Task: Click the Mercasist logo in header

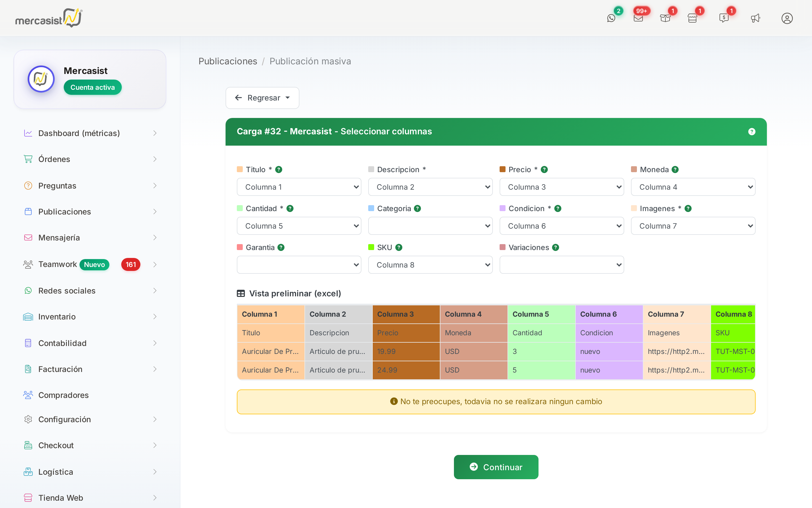Action: (49, 18)
